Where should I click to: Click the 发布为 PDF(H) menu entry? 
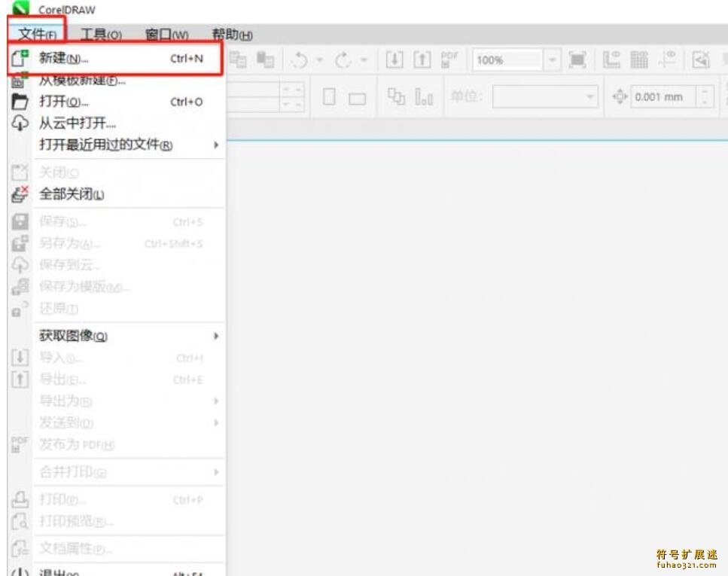[115, 444]
